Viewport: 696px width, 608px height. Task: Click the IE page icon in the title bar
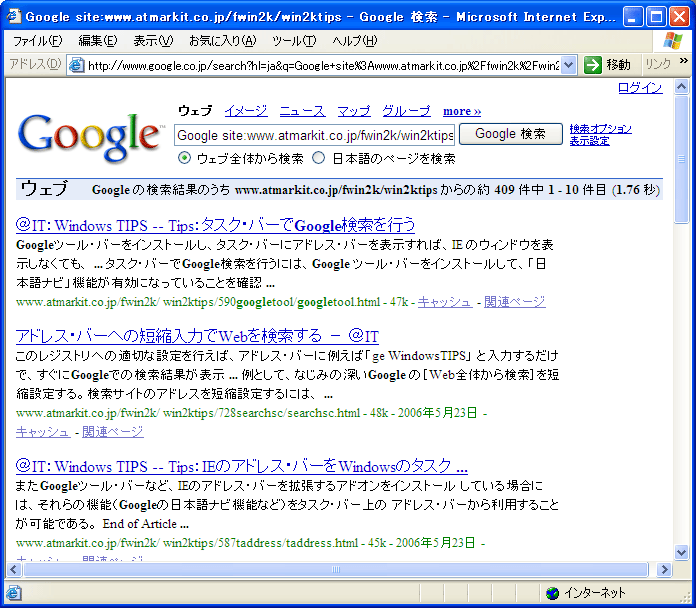13,16
